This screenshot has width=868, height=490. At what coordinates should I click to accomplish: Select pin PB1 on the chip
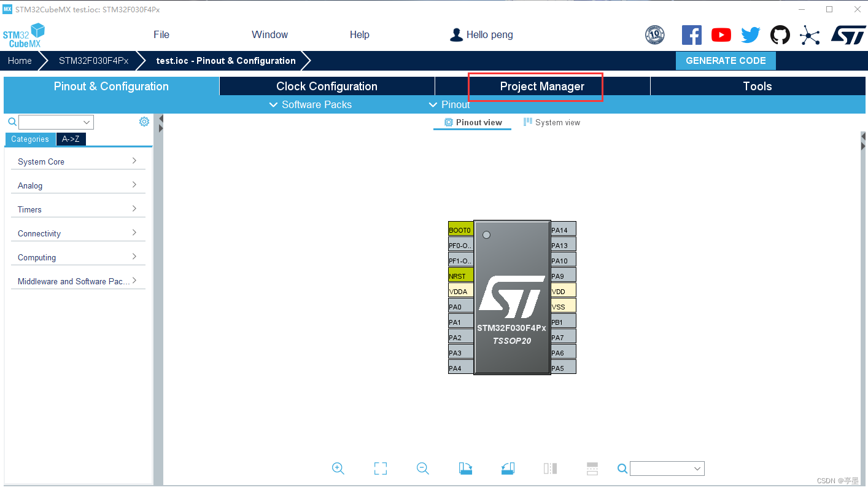pyautogui.click(x=564, y=321)
